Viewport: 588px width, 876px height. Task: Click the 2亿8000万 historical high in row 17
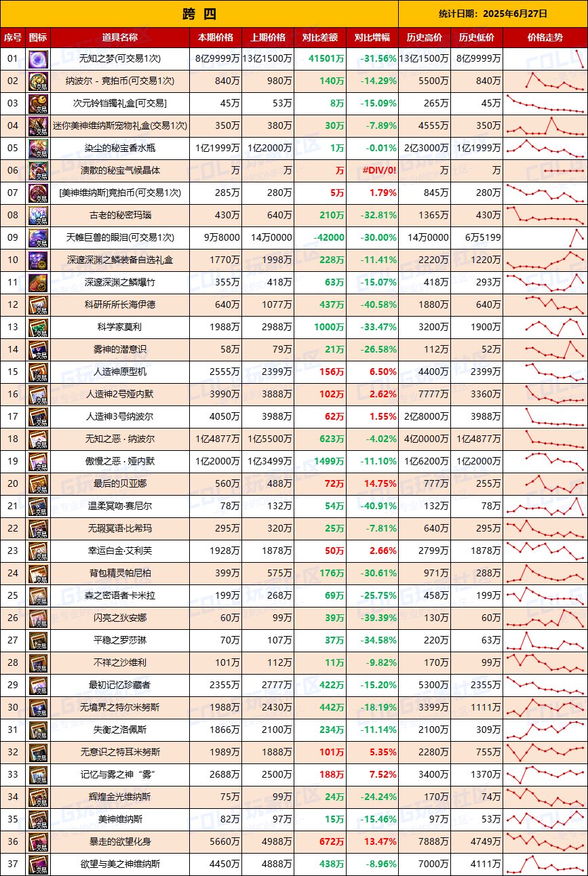tap(426, 417)
